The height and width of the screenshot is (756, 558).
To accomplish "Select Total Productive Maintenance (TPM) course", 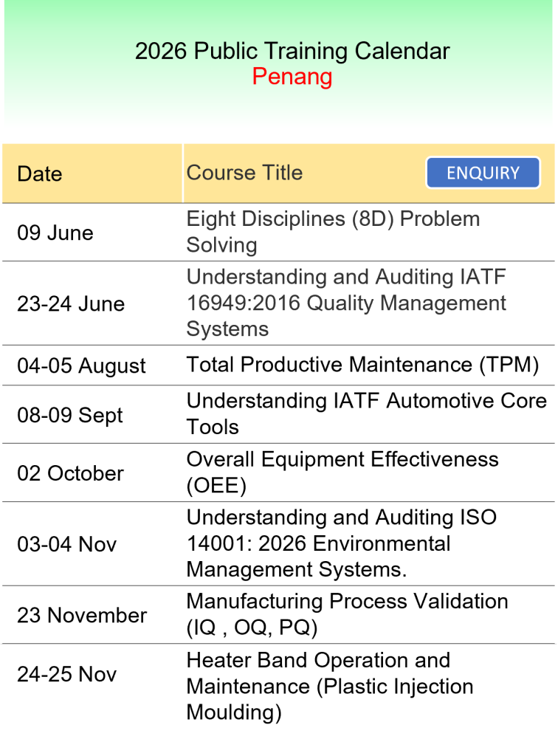I will tap(362, 365).
